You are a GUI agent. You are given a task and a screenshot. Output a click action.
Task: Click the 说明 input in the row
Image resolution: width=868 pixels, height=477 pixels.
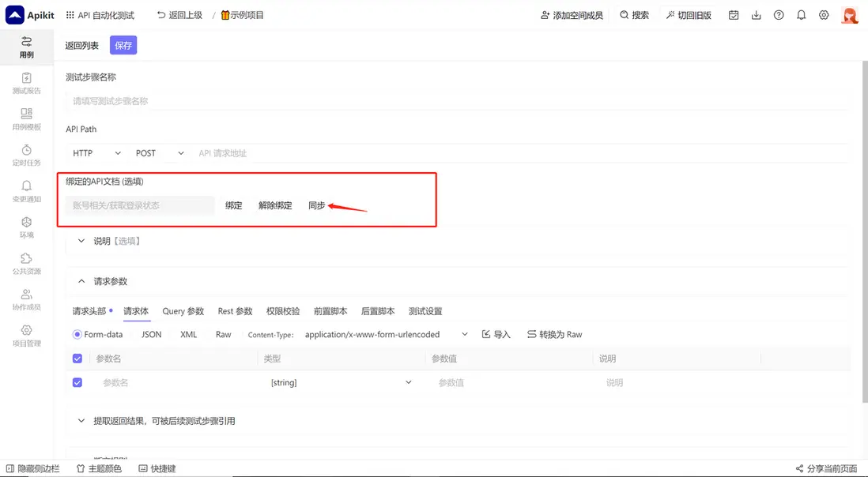pos(680,382)
